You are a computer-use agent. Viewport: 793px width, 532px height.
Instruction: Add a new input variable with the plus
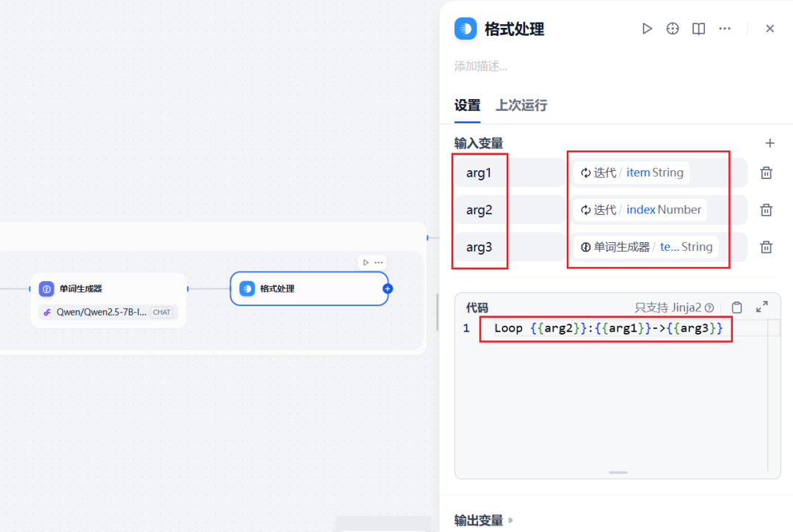click(770, 143)
